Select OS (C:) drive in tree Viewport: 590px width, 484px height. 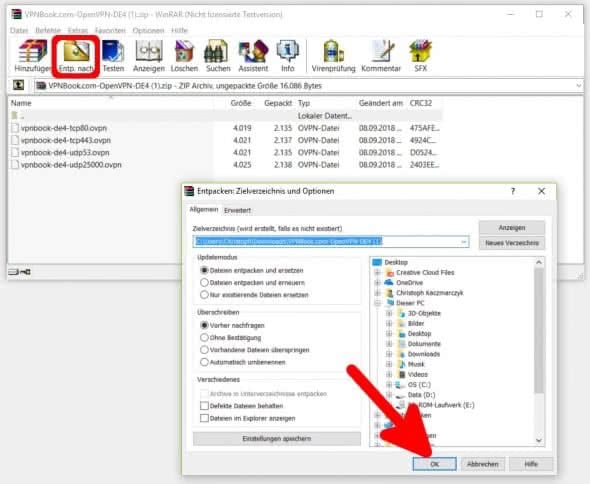click(419, 384)
